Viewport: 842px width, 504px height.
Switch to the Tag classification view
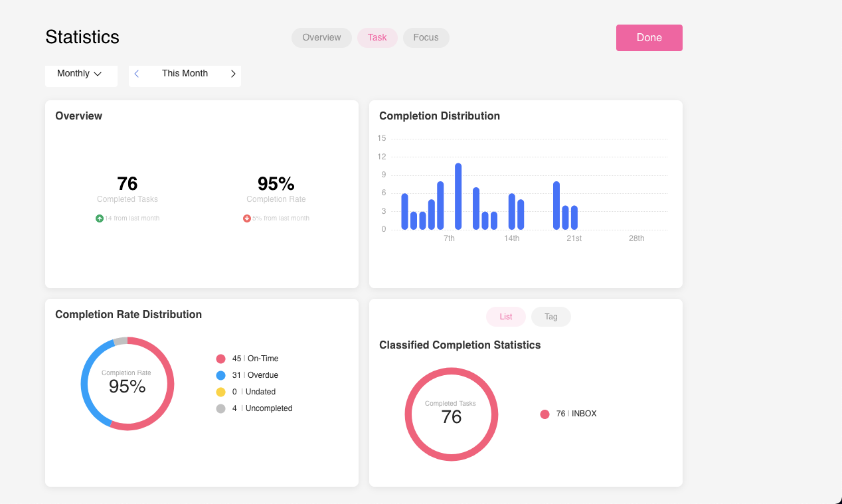(550, 317)
